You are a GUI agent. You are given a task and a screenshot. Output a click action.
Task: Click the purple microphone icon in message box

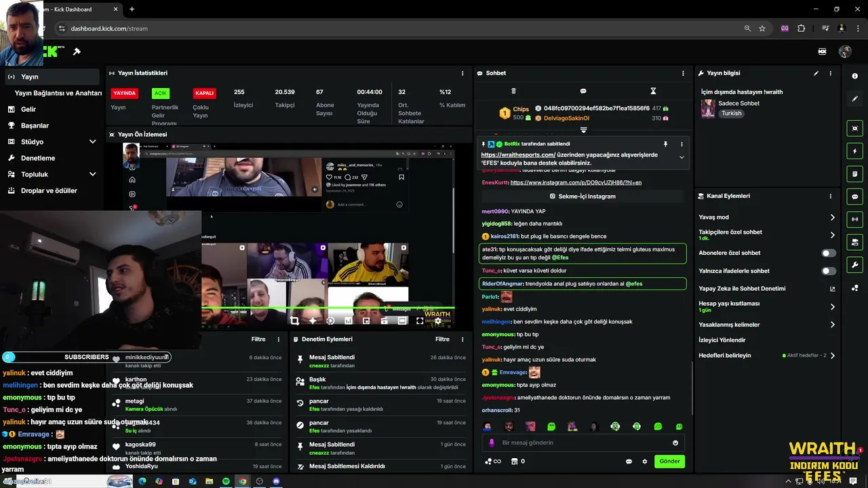(492, 443)
